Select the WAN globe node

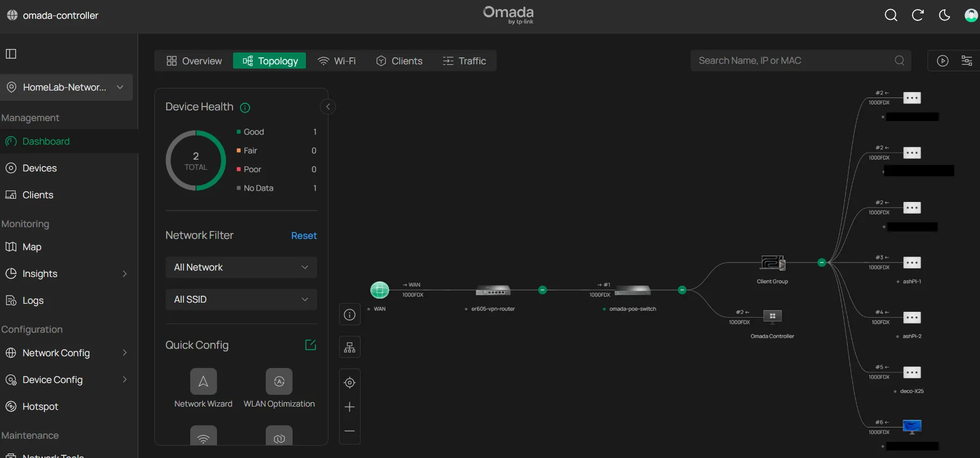click(380, 290)
